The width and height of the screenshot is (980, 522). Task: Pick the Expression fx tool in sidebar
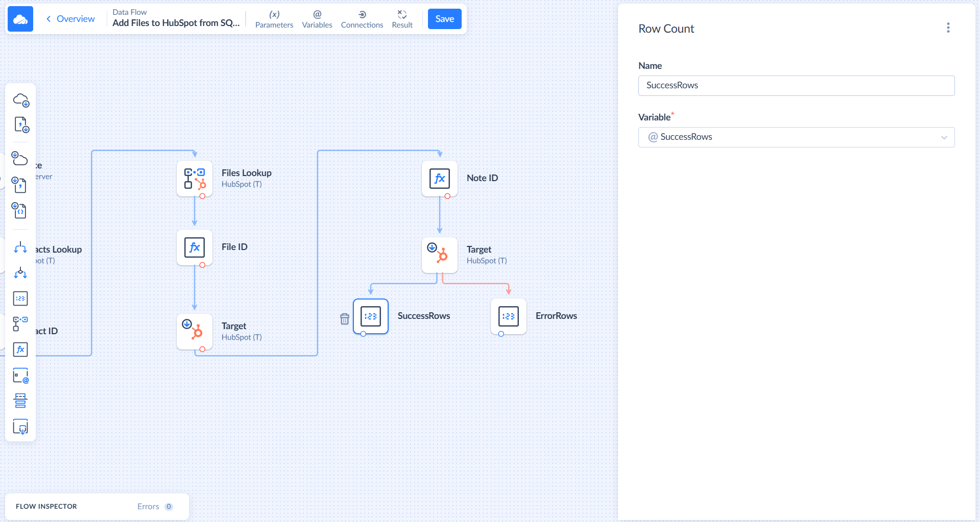[20, 350]
